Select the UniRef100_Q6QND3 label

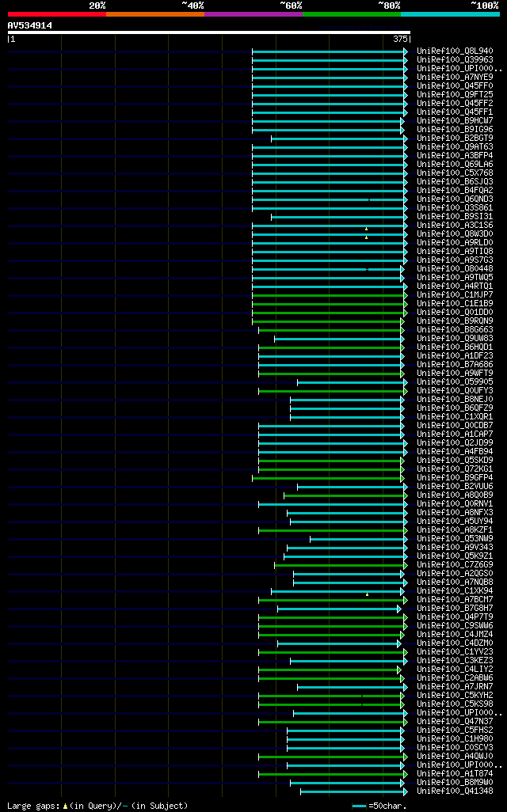point(456,199)
